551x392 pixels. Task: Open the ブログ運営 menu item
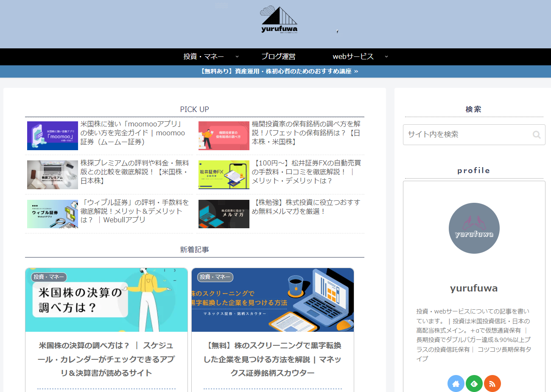coord(278,56)
